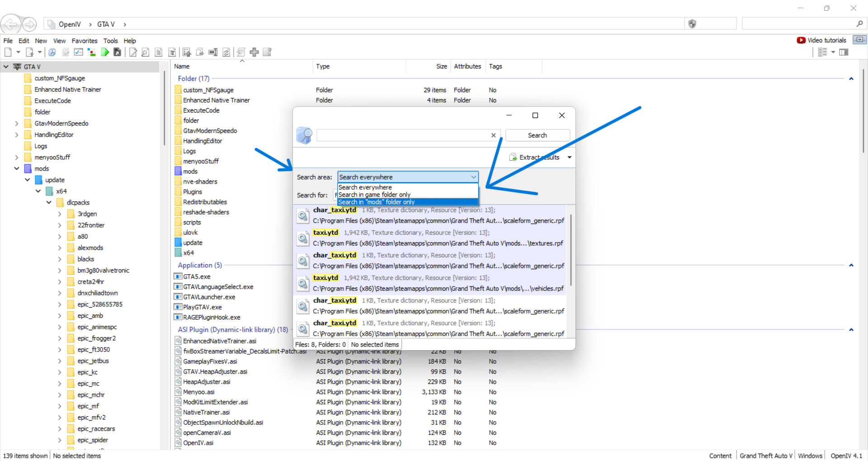The height and width of the screenshot is (461, 868).
Task: Expand the 3rdgen tree node
Action: pyautogui.click(x=60, y=214)
